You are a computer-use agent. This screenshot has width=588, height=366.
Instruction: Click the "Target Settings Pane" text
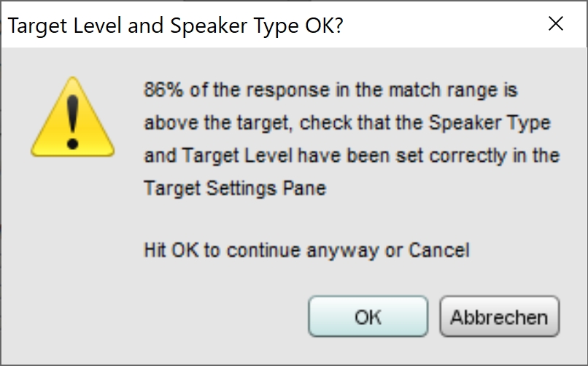(x=235, y=187)
